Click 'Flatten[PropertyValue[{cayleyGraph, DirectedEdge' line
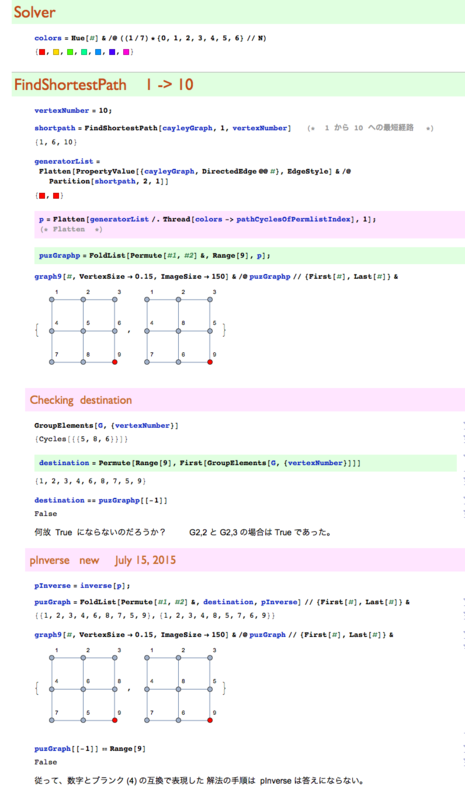The height and width of the screenshot is (800, 465). coord(195,171)
